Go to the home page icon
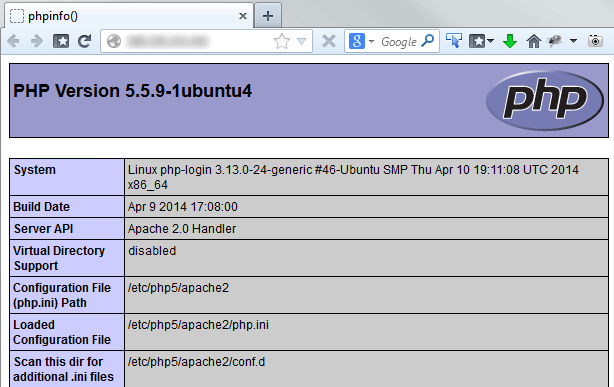This screenshot has width=614, height=387. (533, 41)
